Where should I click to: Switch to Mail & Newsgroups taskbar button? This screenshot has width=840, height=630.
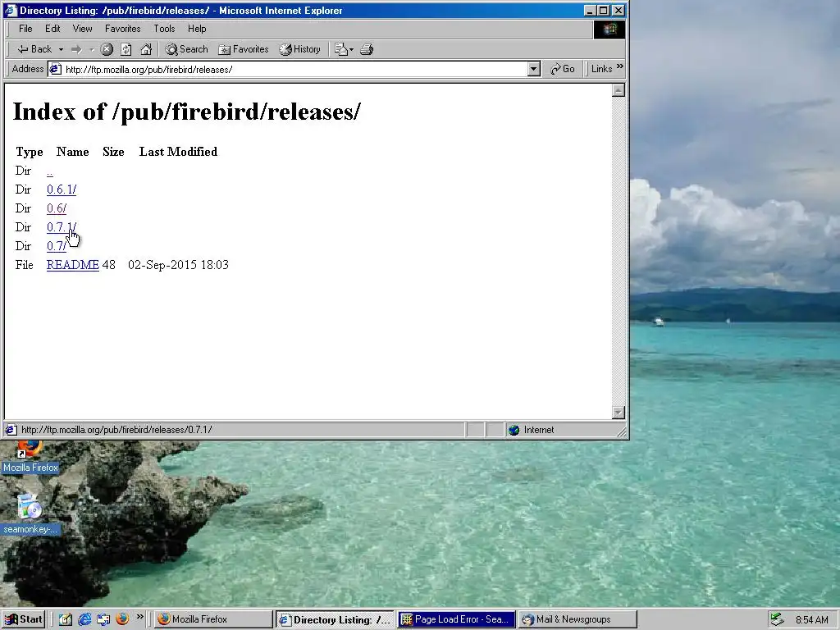(577, 619)
